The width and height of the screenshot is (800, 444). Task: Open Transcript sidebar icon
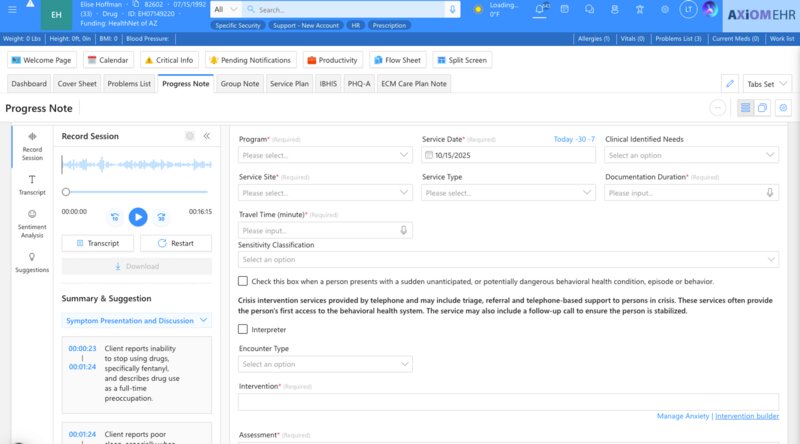tap(32, 185)
